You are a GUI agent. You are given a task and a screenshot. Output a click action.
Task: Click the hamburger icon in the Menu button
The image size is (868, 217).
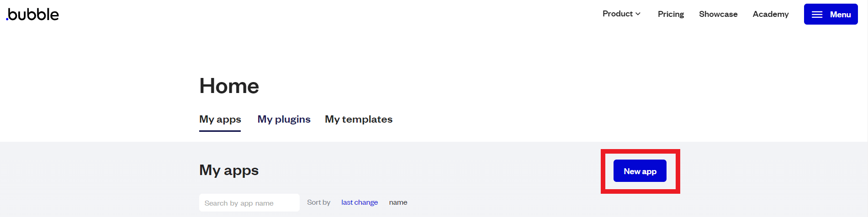pyautogui.click(x=817, y=15)
